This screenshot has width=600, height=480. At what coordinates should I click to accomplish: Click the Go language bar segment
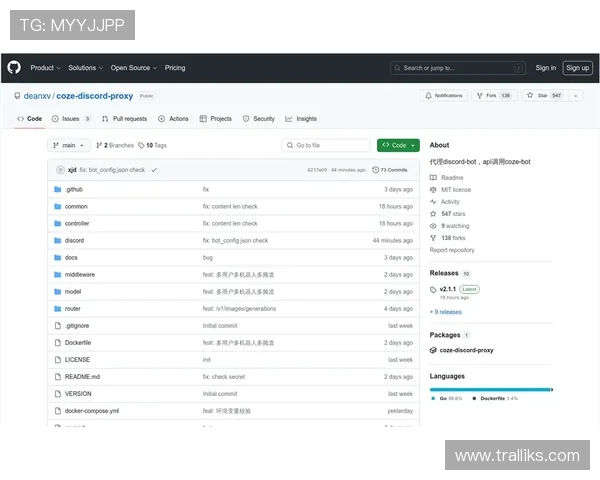click(x=489, y=390)
